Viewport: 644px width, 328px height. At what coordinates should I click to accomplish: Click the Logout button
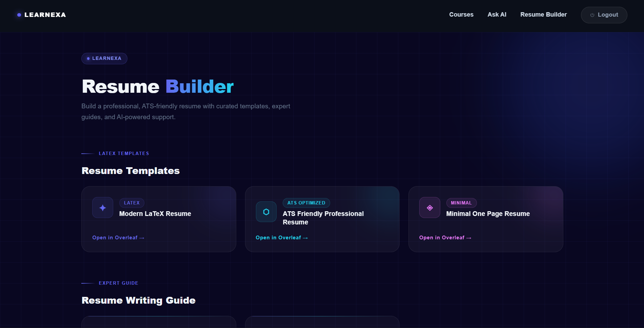(604, 15)
